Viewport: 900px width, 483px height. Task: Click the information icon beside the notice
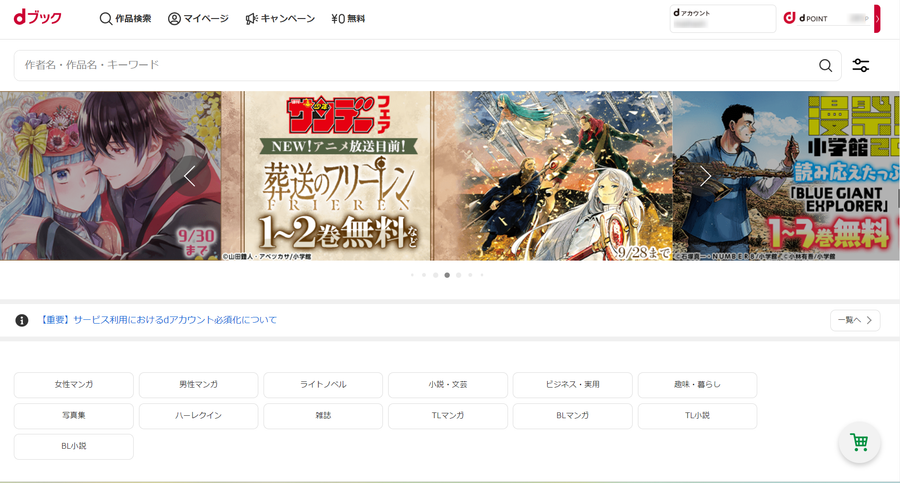[22, 320]
